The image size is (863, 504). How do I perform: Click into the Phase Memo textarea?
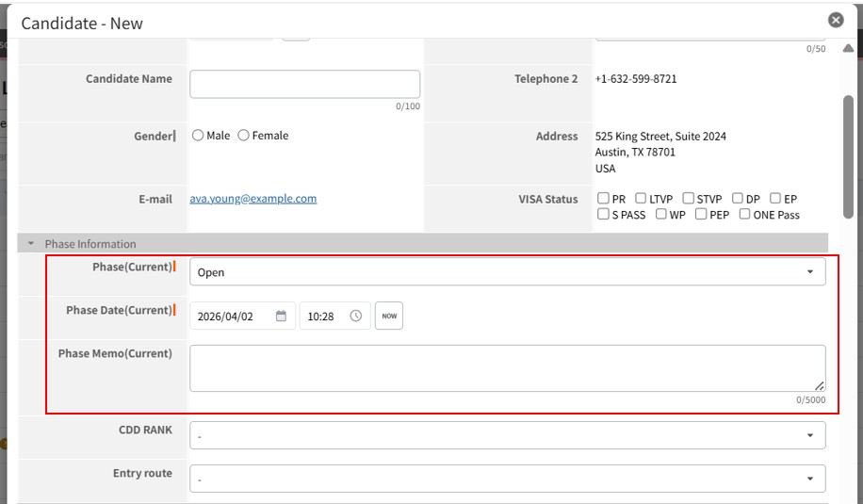pyautogui.click(x=507, y=368)
